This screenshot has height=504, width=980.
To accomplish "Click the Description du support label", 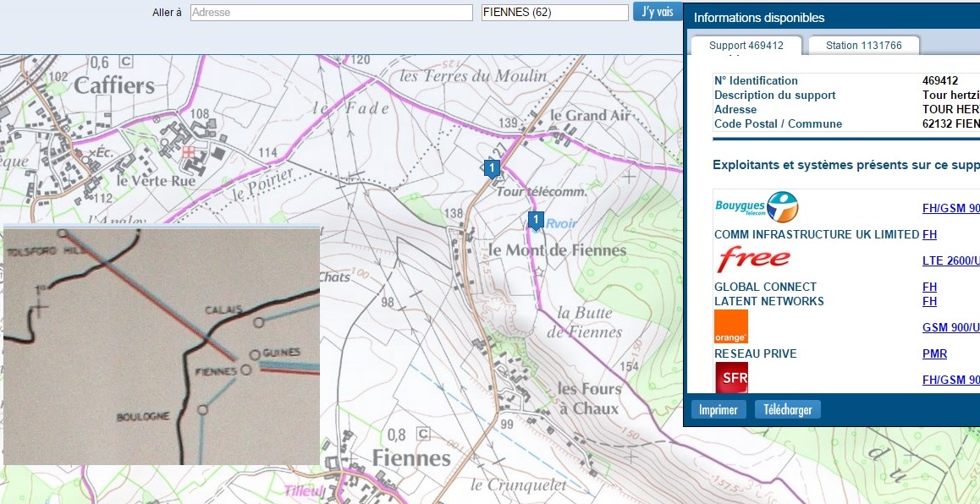I will click(x=774, y=95).
